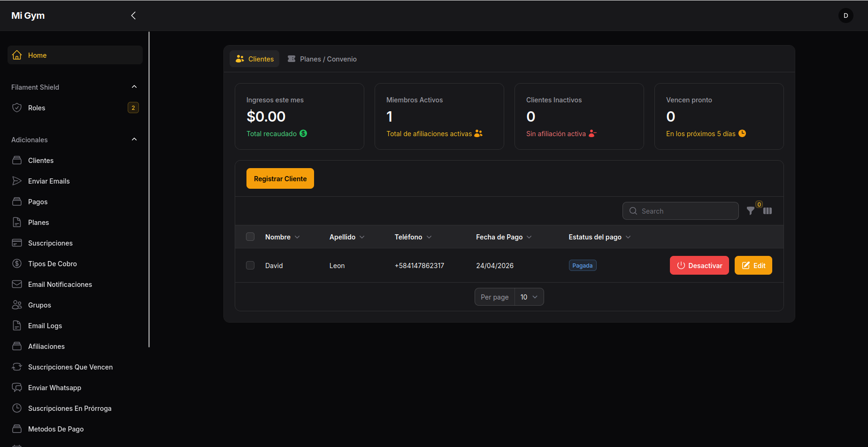Open Enviar Emails in the sidebar
Screen dimensions: 868x447
point(49,181)
